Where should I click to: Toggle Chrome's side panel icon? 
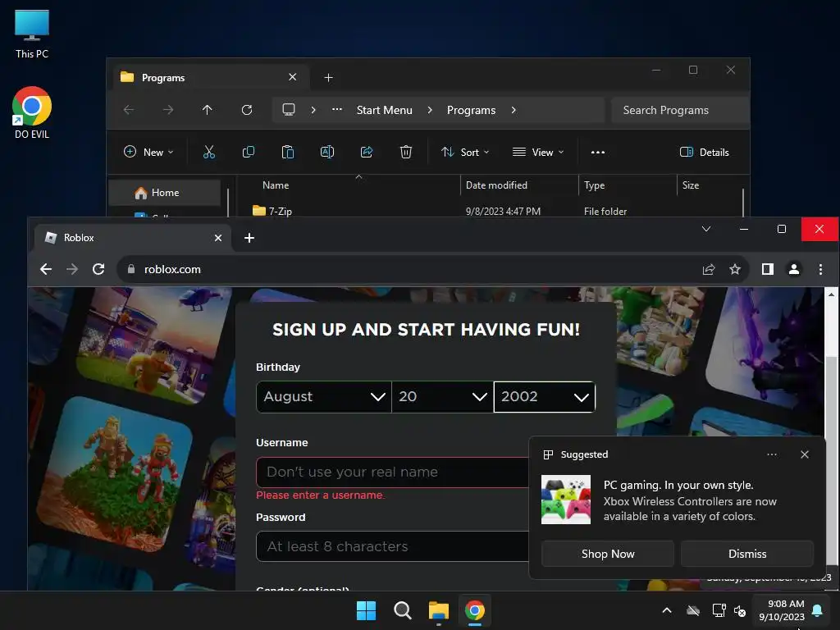pos(768,269)
